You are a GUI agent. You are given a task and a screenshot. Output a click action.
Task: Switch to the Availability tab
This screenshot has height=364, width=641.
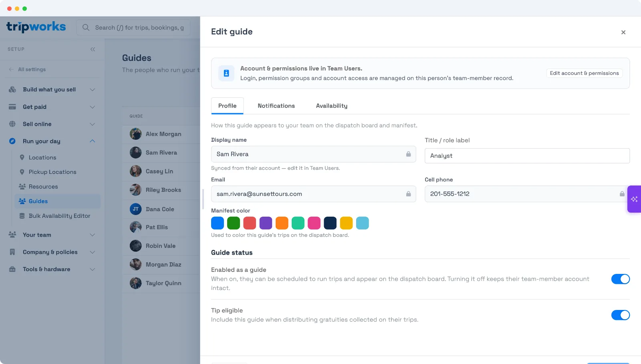click(x=332, y=106)
